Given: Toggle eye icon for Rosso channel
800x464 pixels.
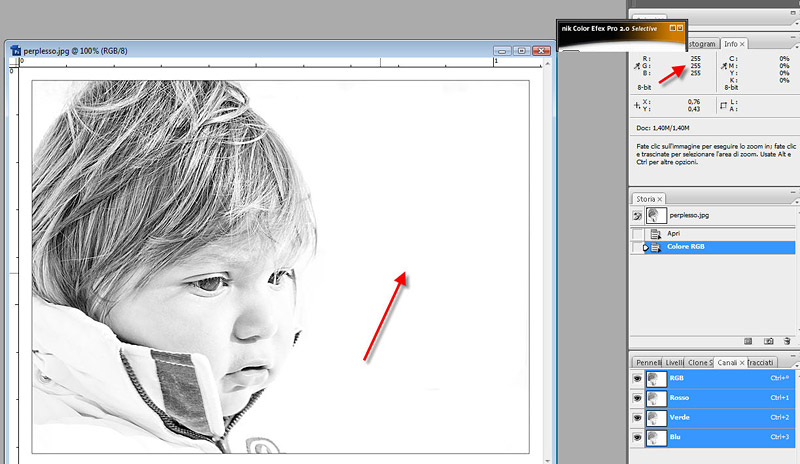Looking at the screenshot, I should [637, 398].
